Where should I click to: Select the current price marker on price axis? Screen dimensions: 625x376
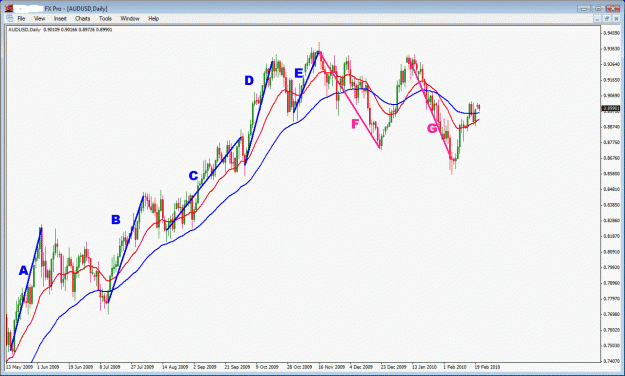pyautogui.click(x=611, y=108)
